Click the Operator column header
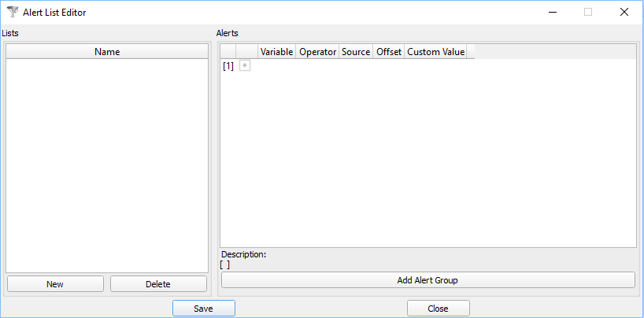 point(317,52)
